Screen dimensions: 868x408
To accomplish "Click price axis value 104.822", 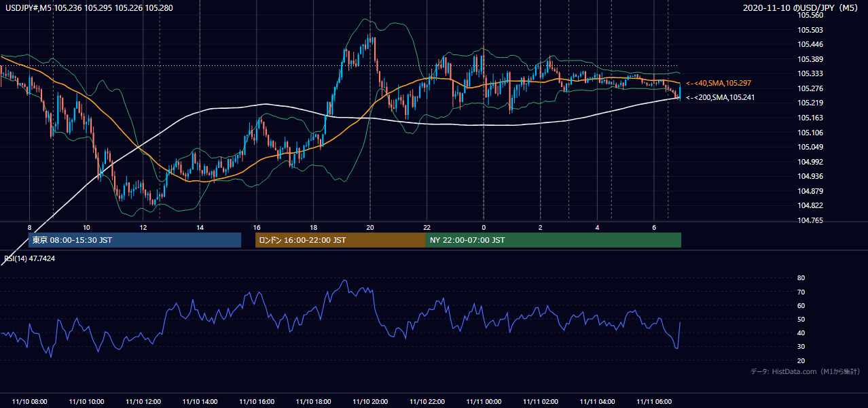I will (811, 206).
